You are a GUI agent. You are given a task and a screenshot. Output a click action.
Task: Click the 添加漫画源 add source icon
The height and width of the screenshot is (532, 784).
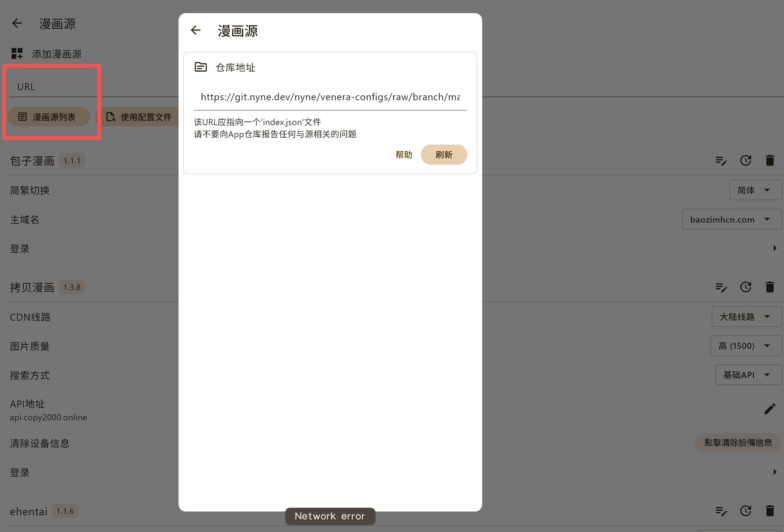click(x=16, y=53)
